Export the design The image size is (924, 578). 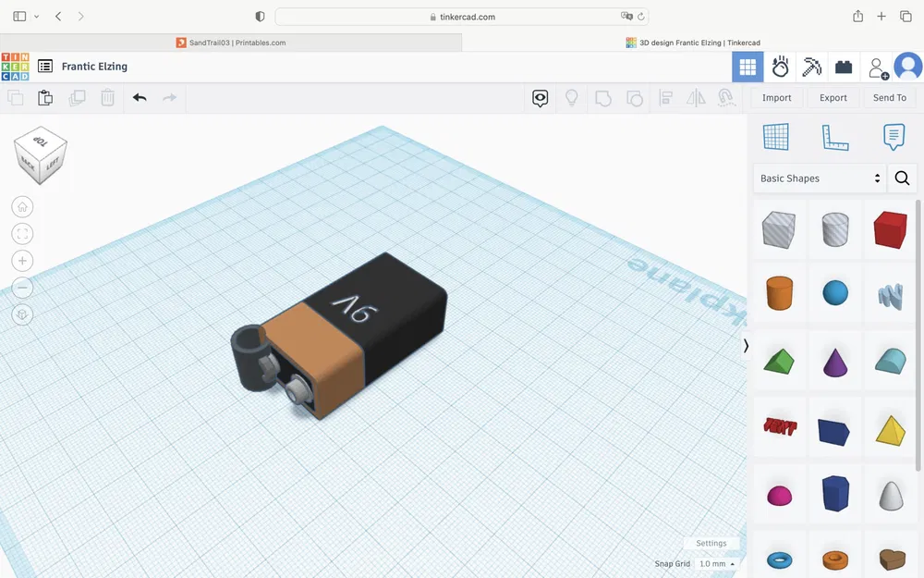(833, 97)
